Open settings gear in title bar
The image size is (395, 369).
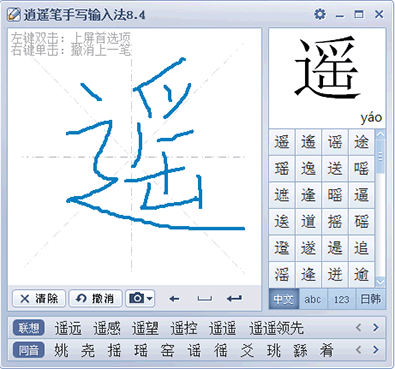[x=320, y=14]
